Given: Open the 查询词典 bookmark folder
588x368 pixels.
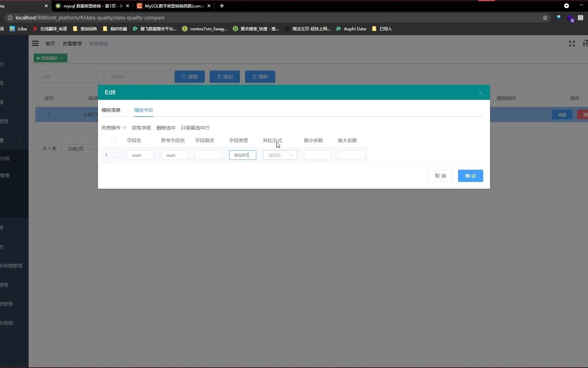Looking at the screenshot, I should 85,29.
